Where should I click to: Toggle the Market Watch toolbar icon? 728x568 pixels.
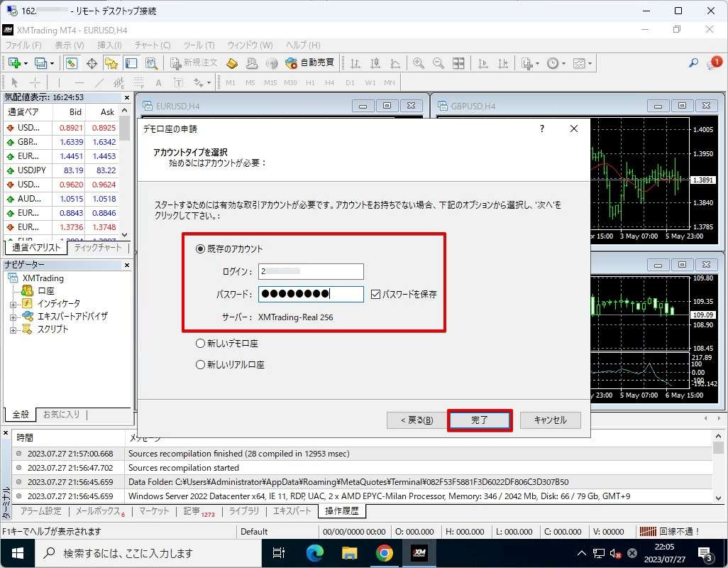pyautogui.click(x=72, y=62)
